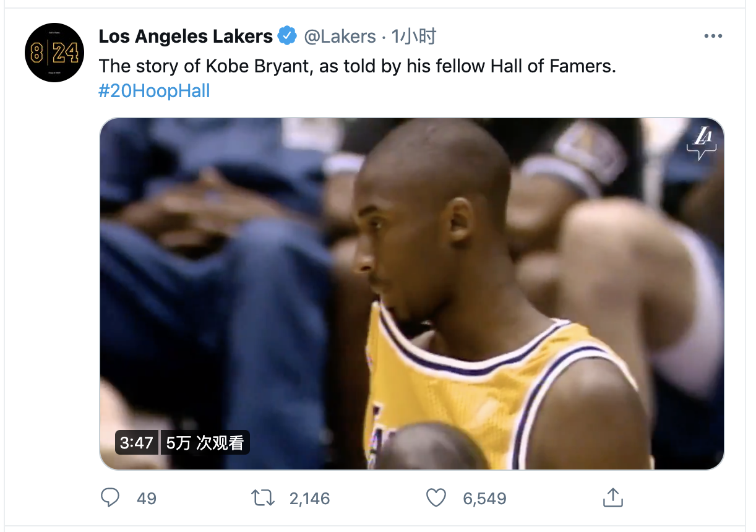Image resolution: width=756 pixels, height=532 pixels.
Task: Open the three-dot more options menu
Action: 713,36
